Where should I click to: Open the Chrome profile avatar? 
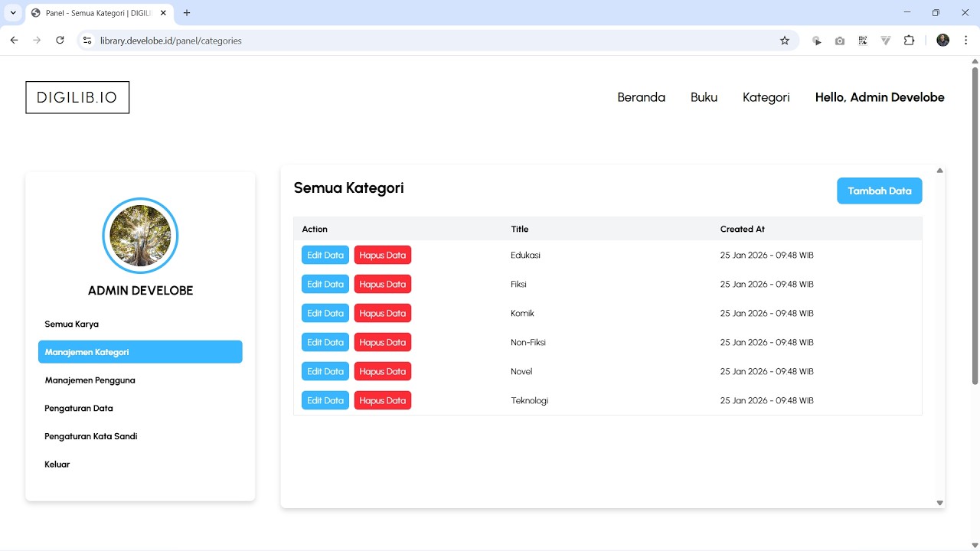943,41
